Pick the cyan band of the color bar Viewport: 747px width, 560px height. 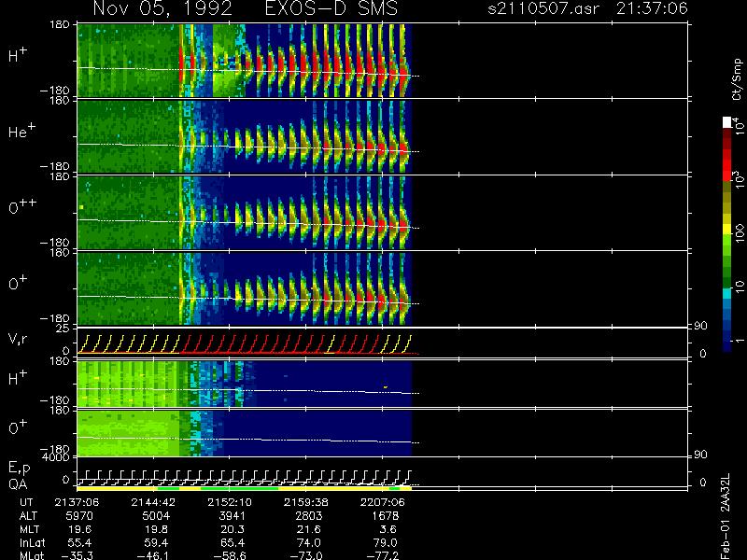[727, 293]
